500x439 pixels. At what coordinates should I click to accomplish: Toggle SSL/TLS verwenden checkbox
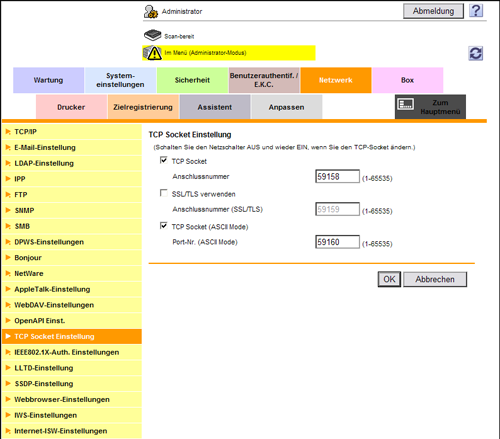click(x=164, y=193)
